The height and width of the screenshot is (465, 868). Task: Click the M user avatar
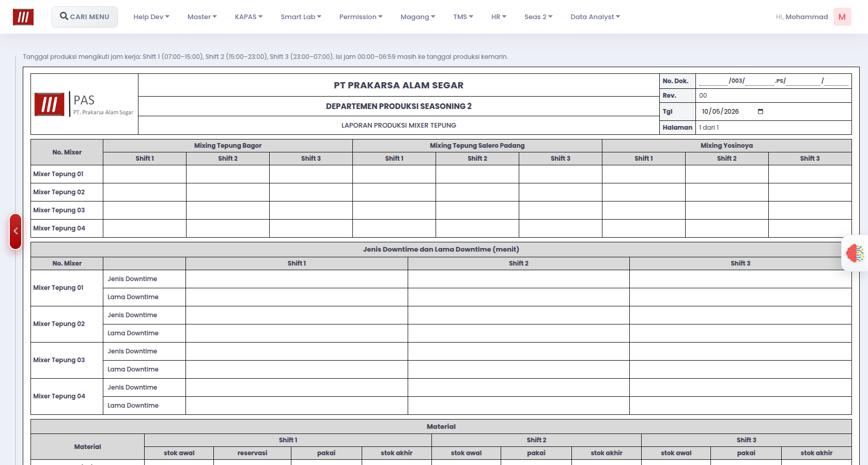[x=842, y=17]
